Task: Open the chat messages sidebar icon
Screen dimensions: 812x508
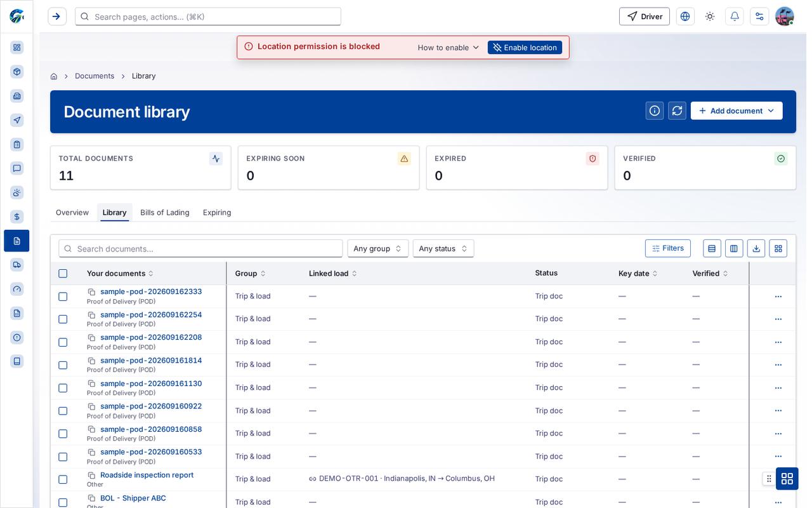Action: (x=17, y=168)
